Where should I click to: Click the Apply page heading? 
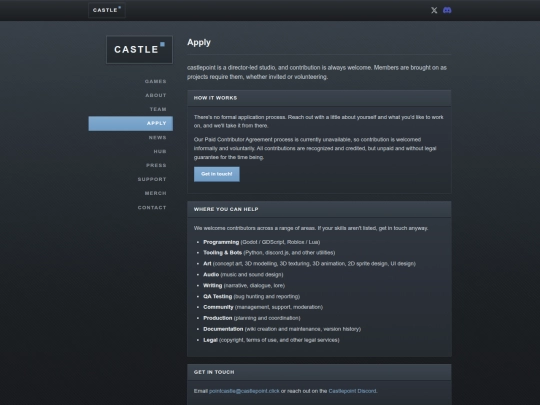coord(199,42)
